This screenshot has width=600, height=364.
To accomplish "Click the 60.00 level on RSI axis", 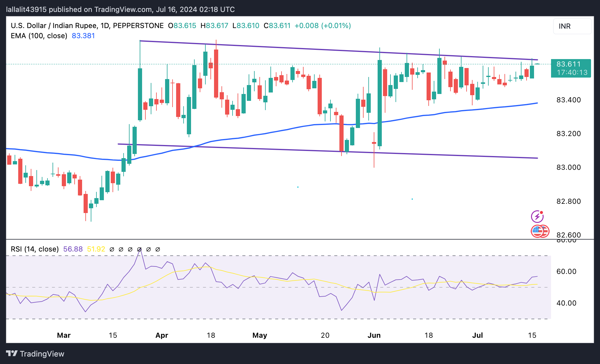I will point(566,272).
